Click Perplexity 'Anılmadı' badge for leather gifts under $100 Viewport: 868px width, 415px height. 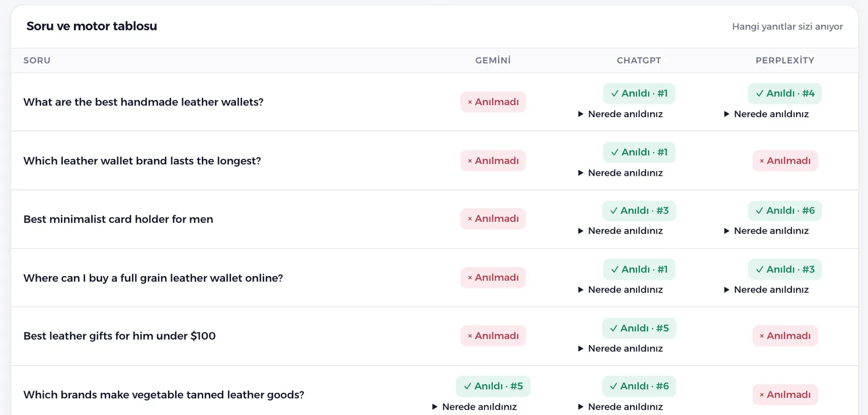(785, 336)
